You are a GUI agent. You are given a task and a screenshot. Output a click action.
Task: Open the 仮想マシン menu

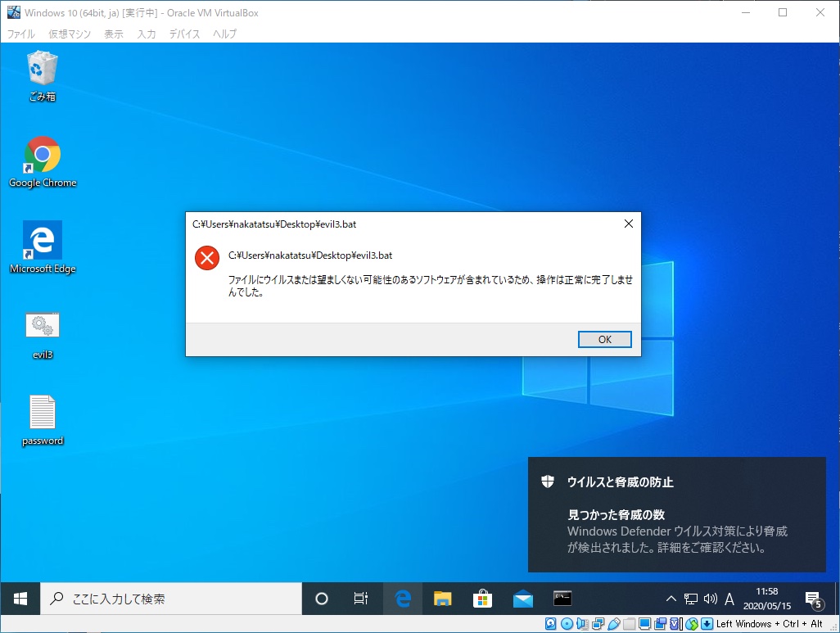pos(70,34)
